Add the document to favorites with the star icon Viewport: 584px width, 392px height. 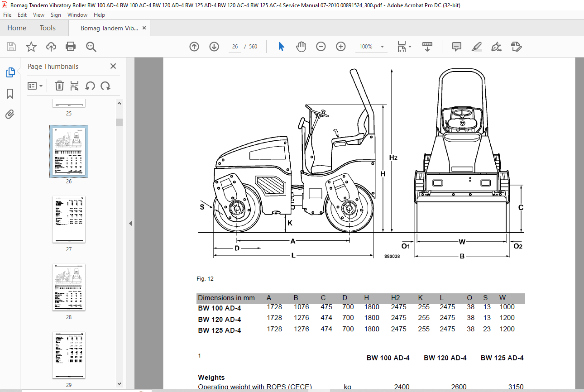(x=31, y=47)
